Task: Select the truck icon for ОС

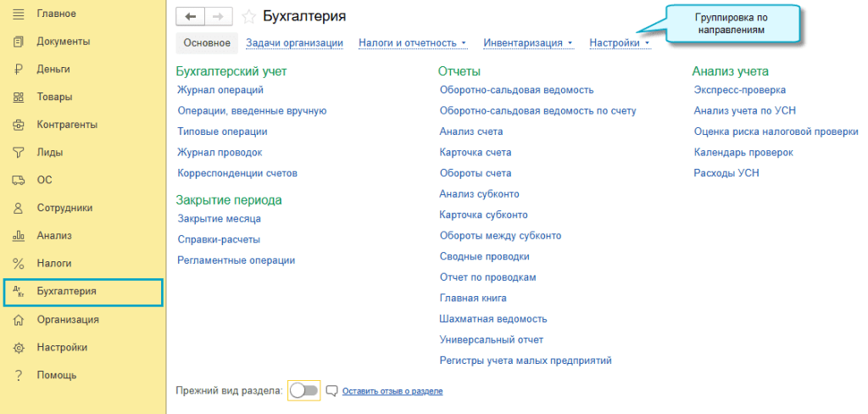Action: 18,180
